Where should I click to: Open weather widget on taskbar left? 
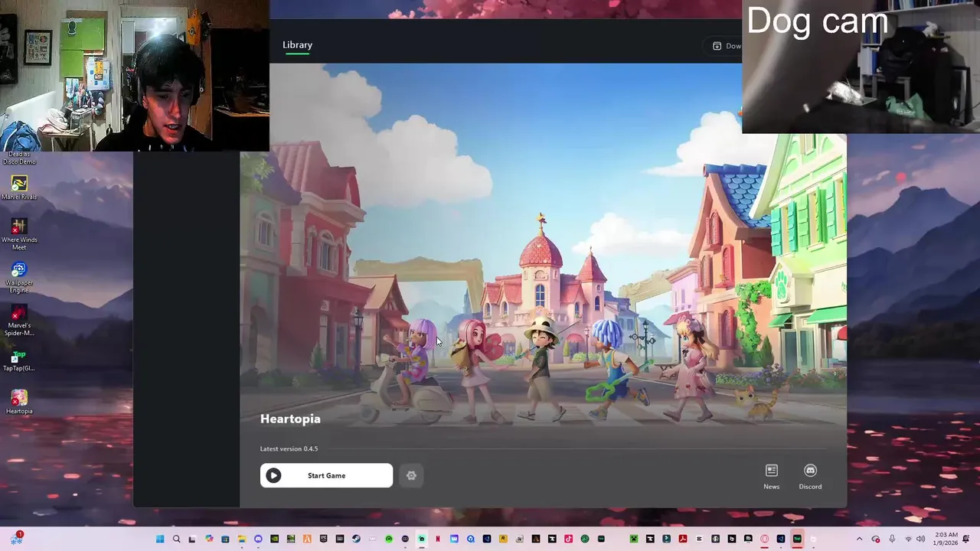17,538
